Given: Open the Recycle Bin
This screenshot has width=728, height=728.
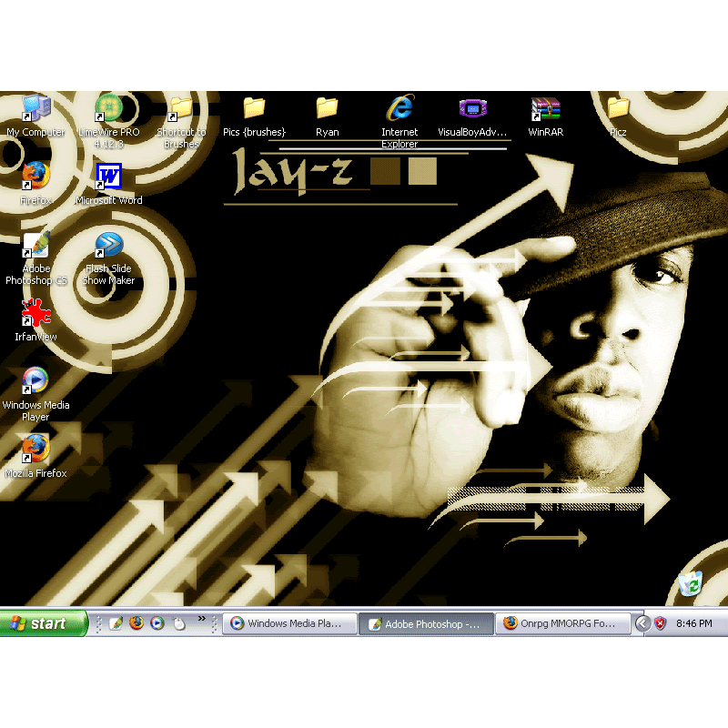Looking at the screenshot, I should tap(691, 584).
